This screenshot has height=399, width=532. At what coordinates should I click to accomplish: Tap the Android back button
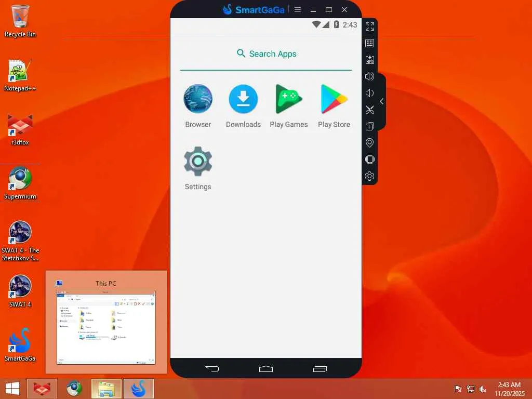212,369
